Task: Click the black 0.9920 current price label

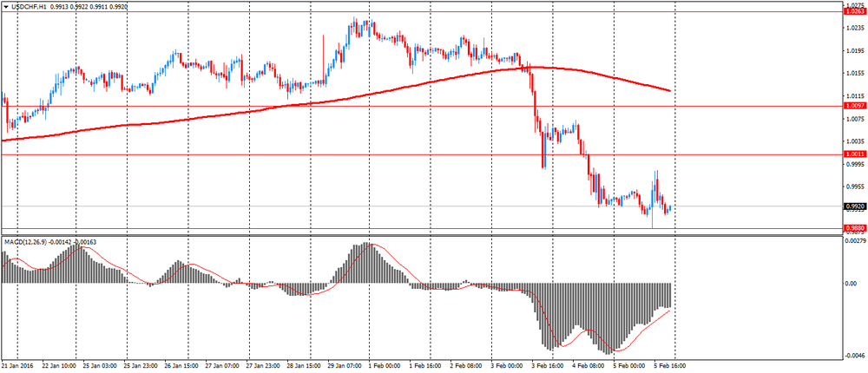Action: 854,206
